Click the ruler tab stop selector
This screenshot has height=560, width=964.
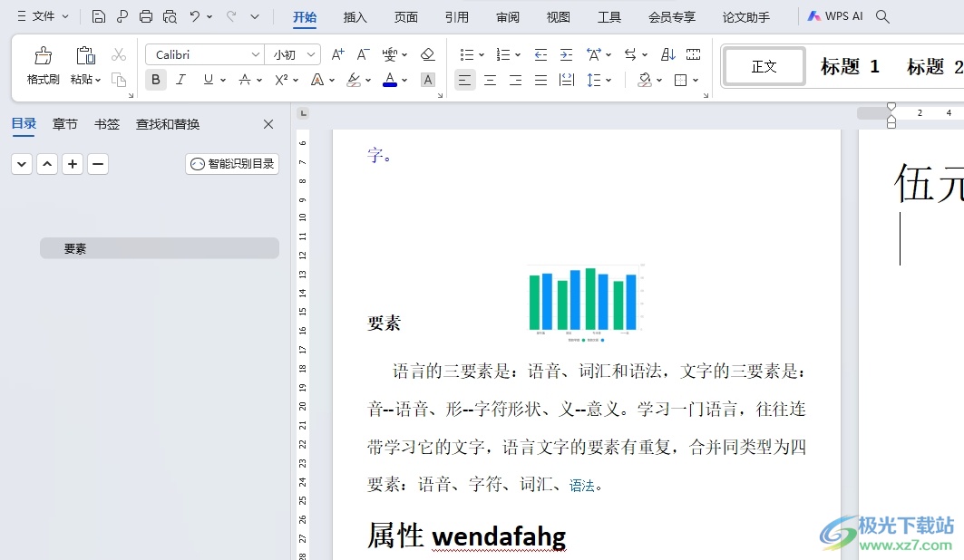pyautogui.click(x=303, y=113)
